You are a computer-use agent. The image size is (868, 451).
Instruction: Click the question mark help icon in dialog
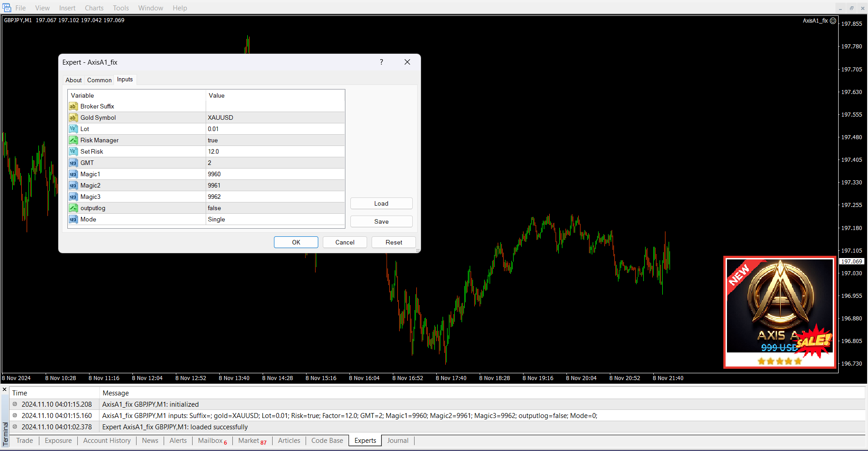tap(381, 62)
